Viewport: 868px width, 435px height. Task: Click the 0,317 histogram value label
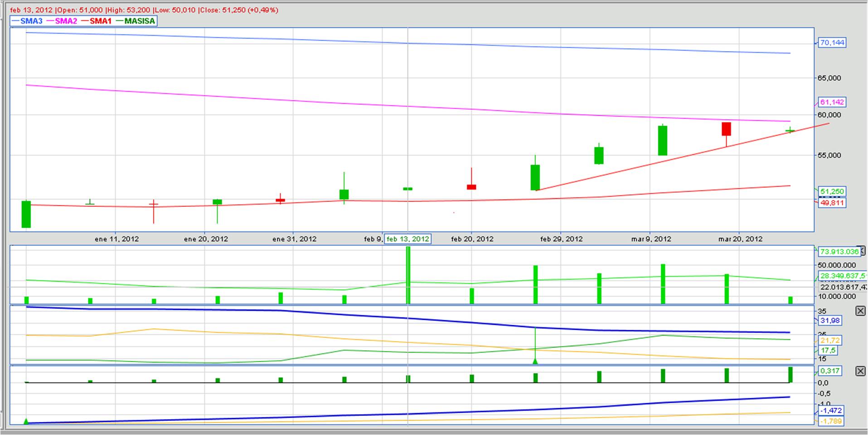tap(829, 371)
